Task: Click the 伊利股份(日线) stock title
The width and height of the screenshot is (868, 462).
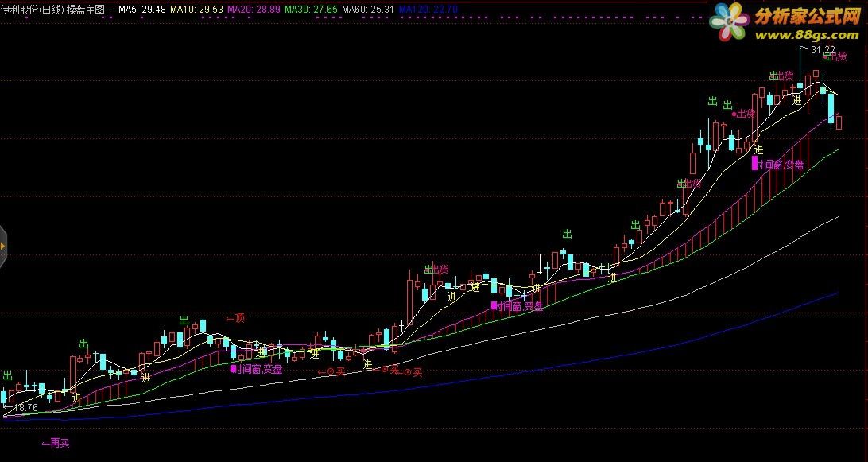Action: coord(33,10)
